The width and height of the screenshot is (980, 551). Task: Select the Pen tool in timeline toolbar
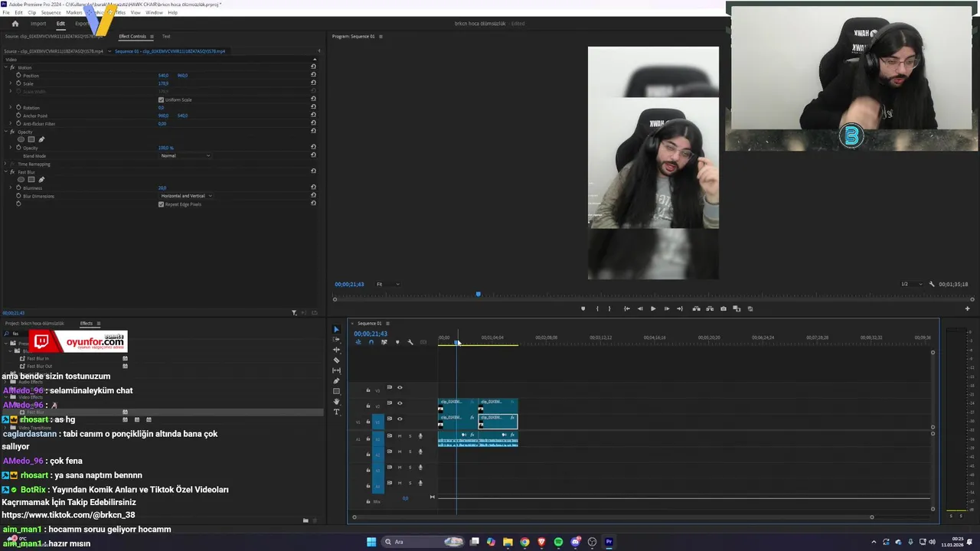coord(336,380)
